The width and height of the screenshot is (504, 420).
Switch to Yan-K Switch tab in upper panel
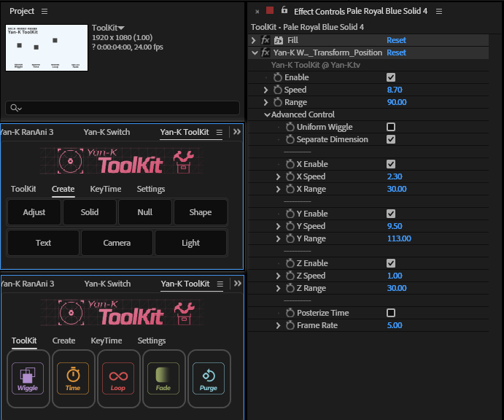(x=106, y=132)
